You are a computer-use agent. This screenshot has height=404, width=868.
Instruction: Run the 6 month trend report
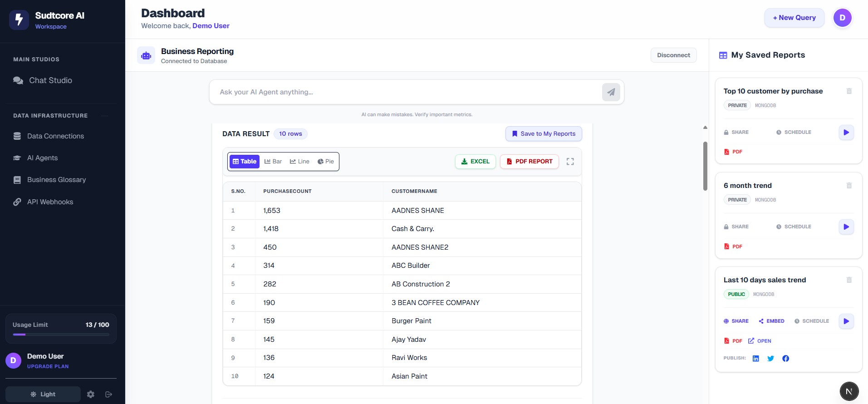pos(846,227)
